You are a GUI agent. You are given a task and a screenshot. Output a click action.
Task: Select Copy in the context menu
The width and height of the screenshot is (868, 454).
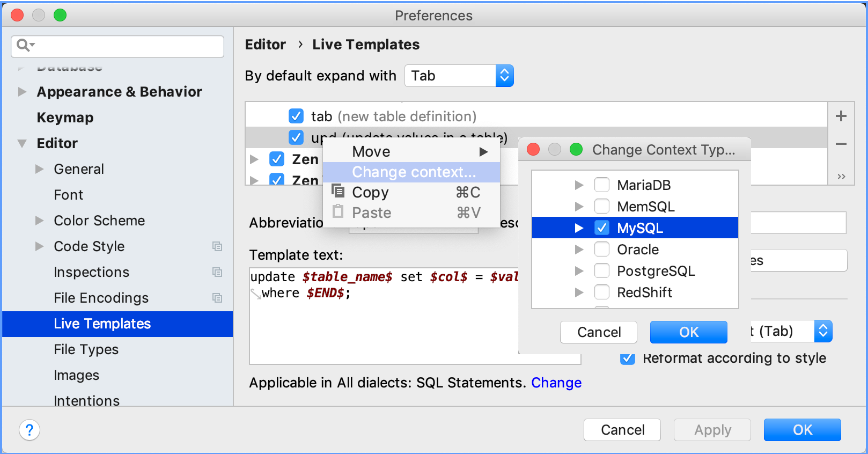[370, 192]
